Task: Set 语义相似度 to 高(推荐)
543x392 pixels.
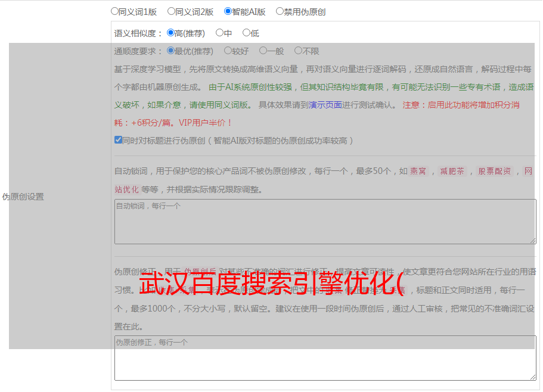Action: (x=170, y=33)
